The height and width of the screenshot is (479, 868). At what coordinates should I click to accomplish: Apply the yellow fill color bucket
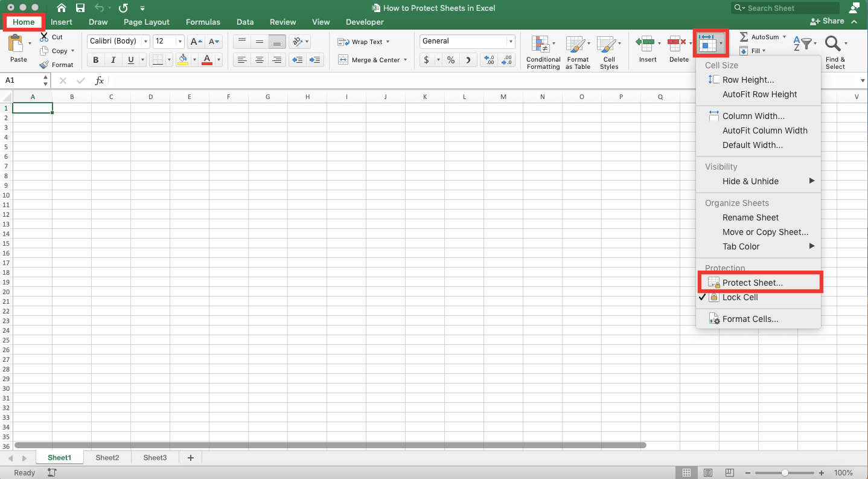point(183,60)
